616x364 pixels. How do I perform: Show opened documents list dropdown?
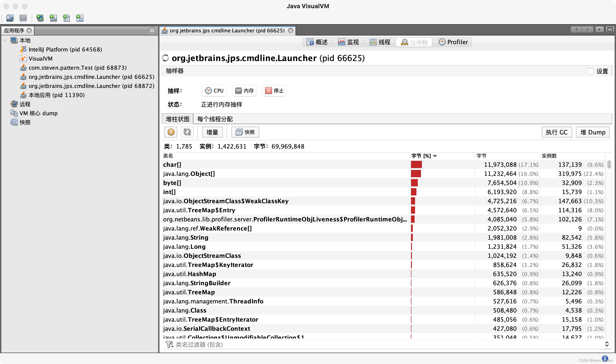tap(599, 29)
